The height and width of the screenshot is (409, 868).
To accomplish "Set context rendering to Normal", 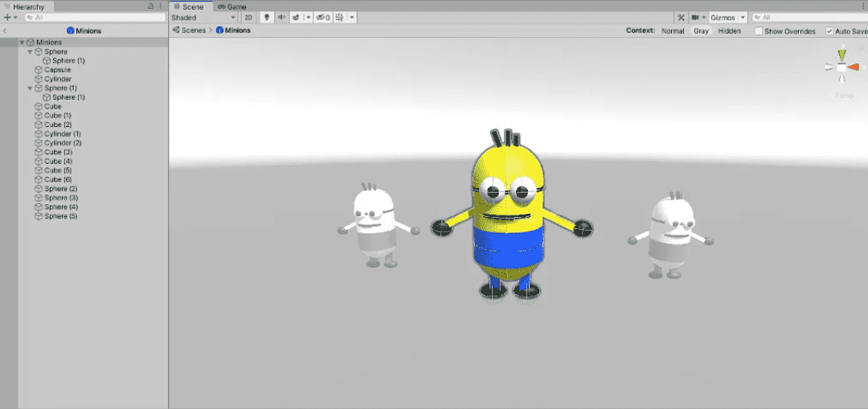I will pyautogui.click(x=673, y=31).
